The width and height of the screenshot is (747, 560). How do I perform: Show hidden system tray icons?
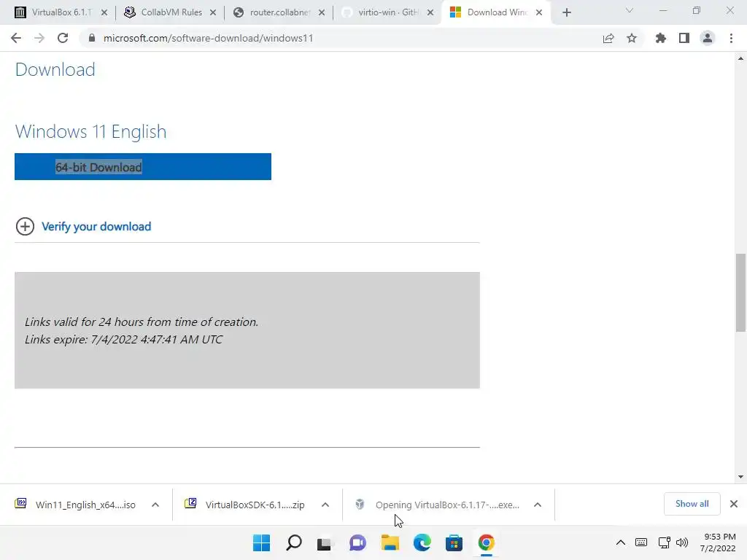click(620, 542)
